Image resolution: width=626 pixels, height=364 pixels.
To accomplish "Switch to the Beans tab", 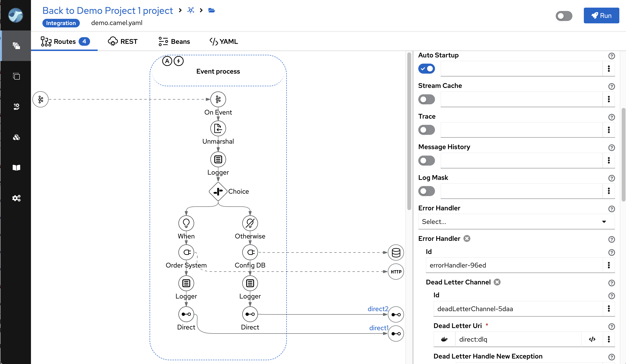I will (x=174, y=41).
